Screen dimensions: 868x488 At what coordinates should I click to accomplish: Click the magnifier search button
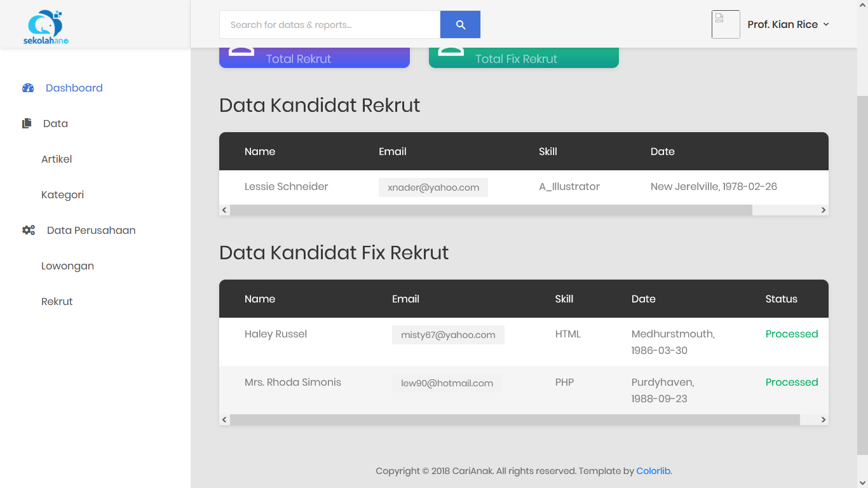(460, 25)
